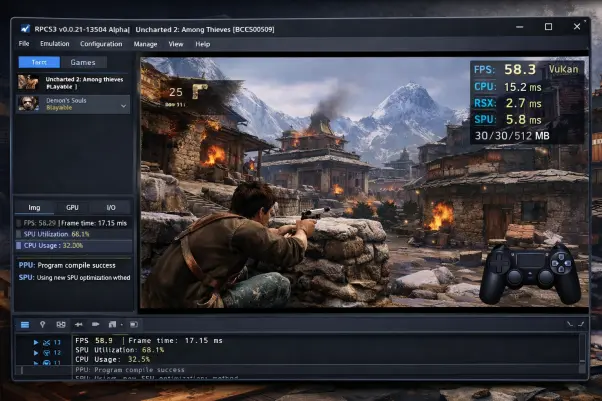
Task: Click the Demon's Souls game thumbnail
Action: tap(28, 104)
